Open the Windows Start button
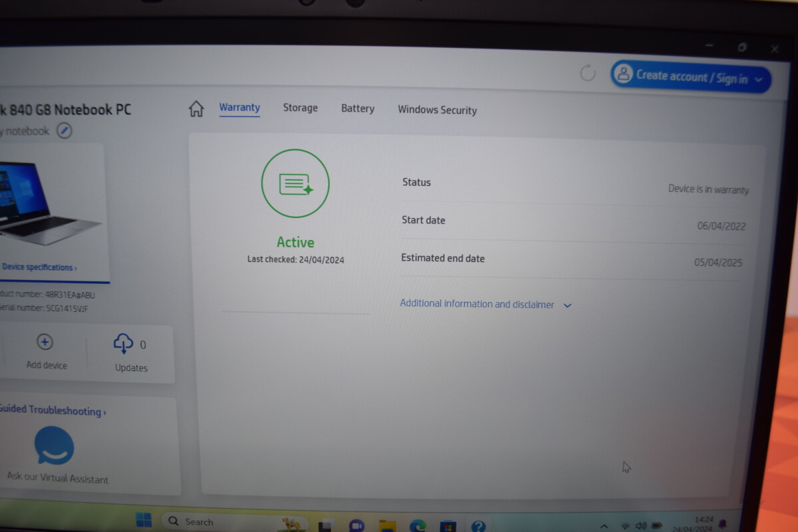 (x=144, y=519)
